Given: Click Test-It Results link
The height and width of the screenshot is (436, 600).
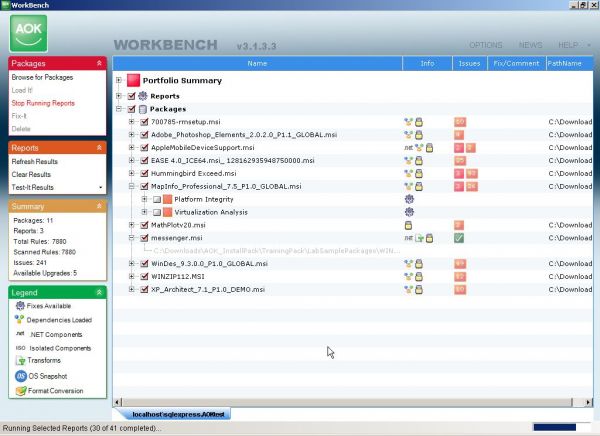Looking at the screenshot, I should (x=33, y=188).
